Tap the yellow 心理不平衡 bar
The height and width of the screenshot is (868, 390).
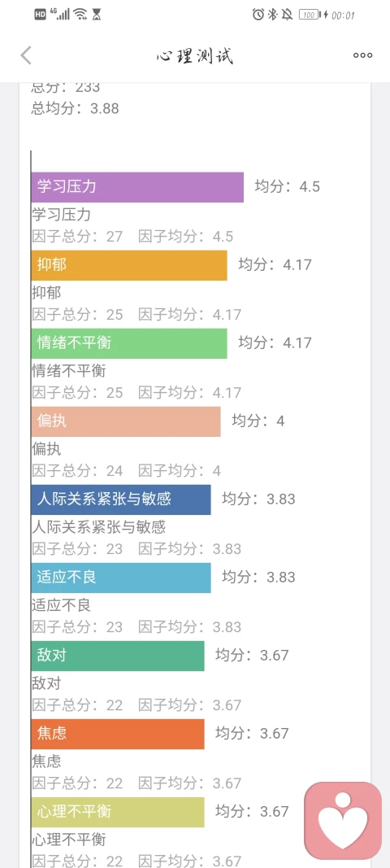point(118,812)
